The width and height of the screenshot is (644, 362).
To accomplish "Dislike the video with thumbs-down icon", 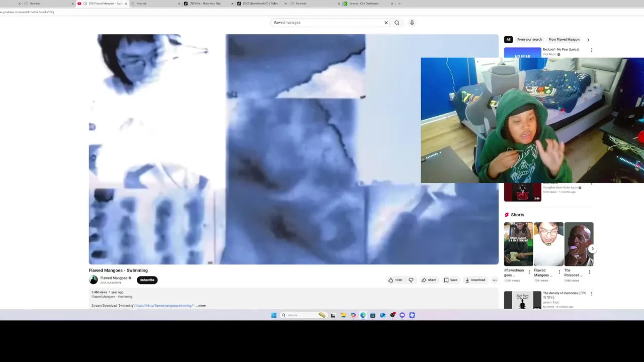I will (411, 280).
